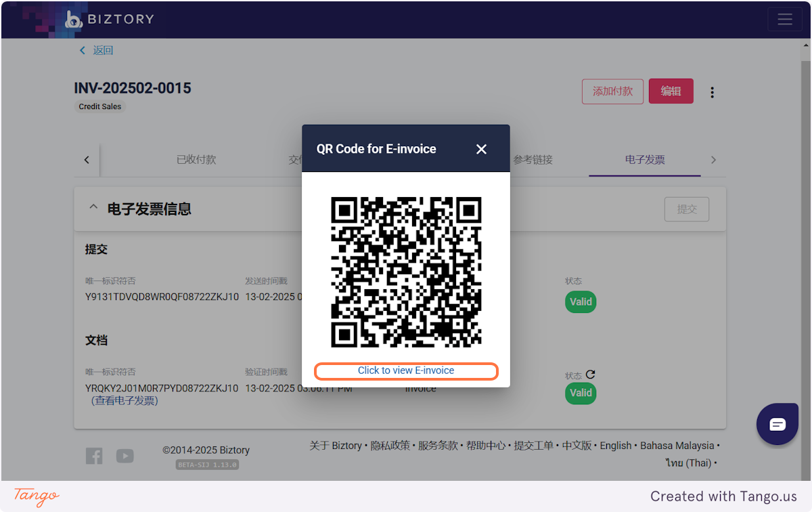Click the Credit Sales tag
Screen dimensions: 812x512
(x=99, y=106)
